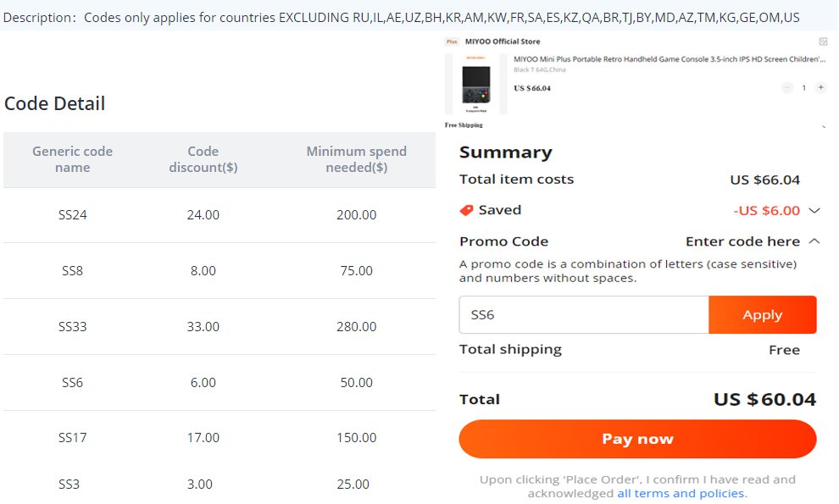Click the Apply promo code button

coord(763,314)
